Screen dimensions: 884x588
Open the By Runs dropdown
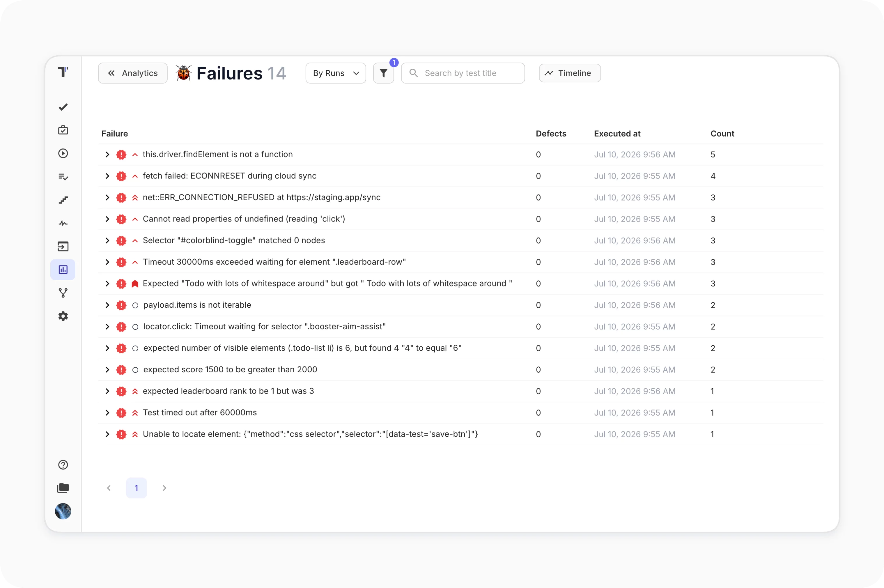[336, 73]
